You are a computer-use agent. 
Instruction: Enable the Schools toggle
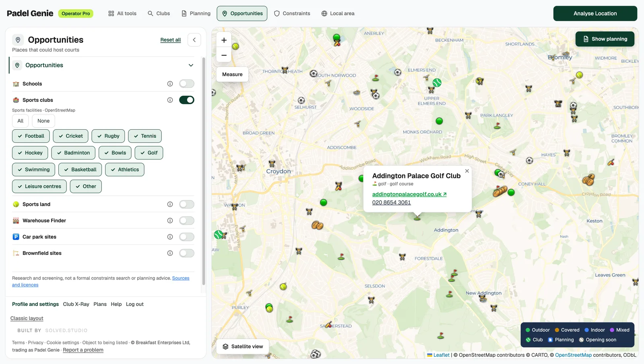[x=187, y=84]
